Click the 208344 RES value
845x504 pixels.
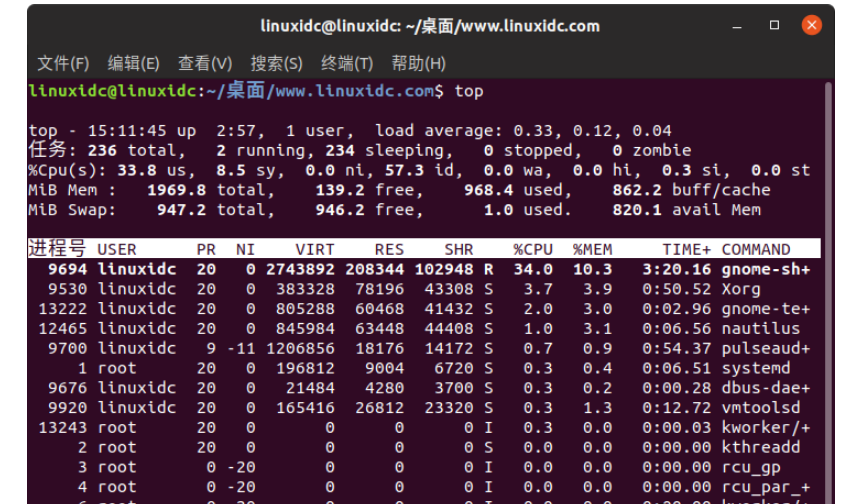pos(375,270)
